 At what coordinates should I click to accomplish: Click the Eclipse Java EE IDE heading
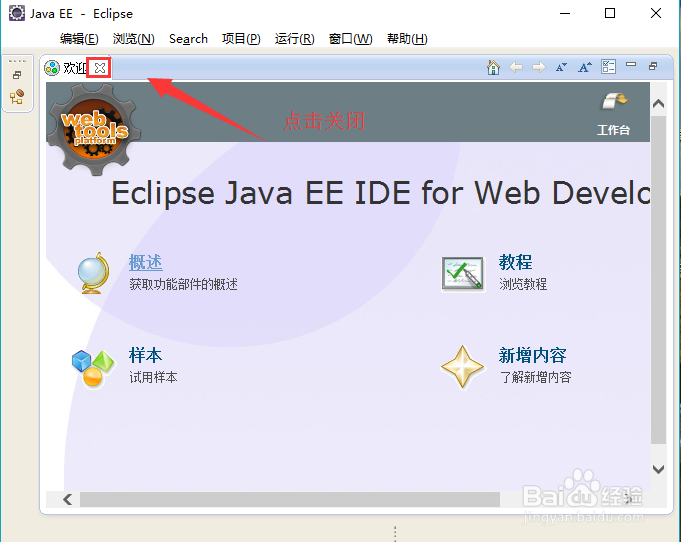click(381, 193)
